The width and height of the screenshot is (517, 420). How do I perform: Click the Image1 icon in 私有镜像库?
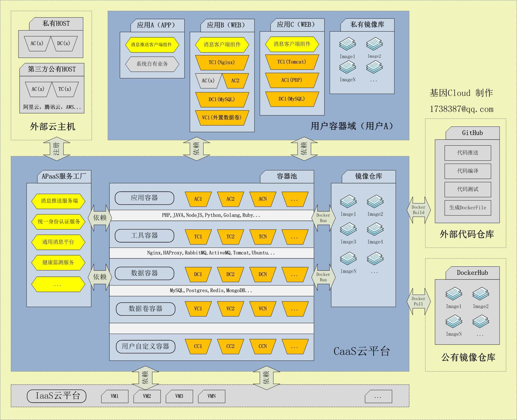[x=347, y=44]
